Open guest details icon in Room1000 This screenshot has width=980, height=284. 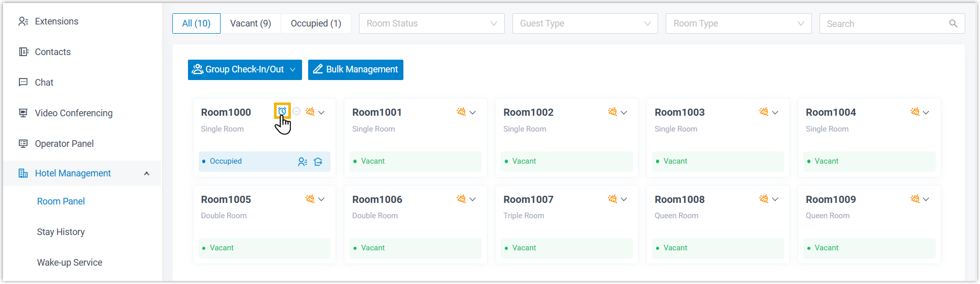[303, 162]
